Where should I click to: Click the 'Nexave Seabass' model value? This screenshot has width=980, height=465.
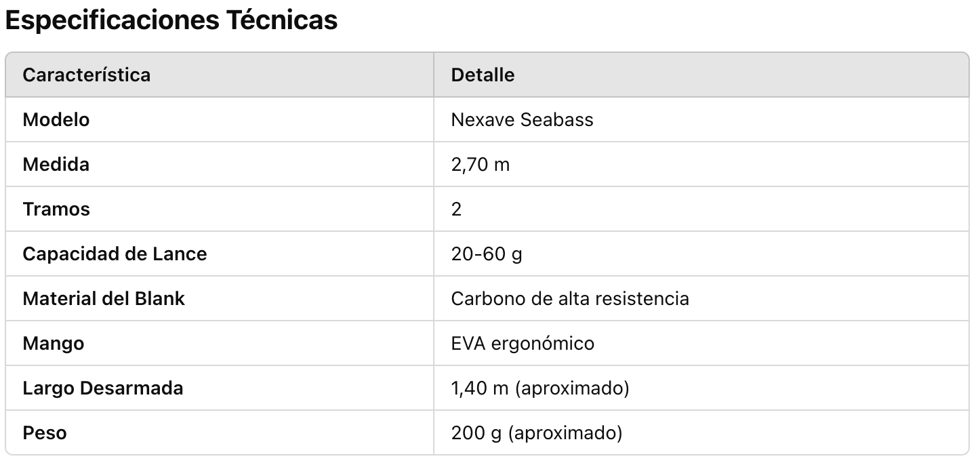point(522,119)
